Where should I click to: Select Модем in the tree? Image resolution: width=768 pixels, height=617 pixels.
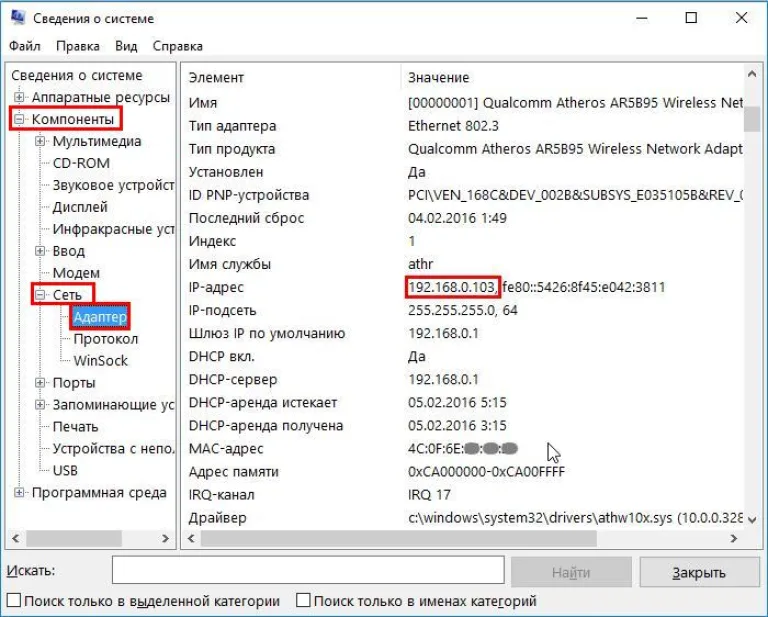tap(76, 273)
